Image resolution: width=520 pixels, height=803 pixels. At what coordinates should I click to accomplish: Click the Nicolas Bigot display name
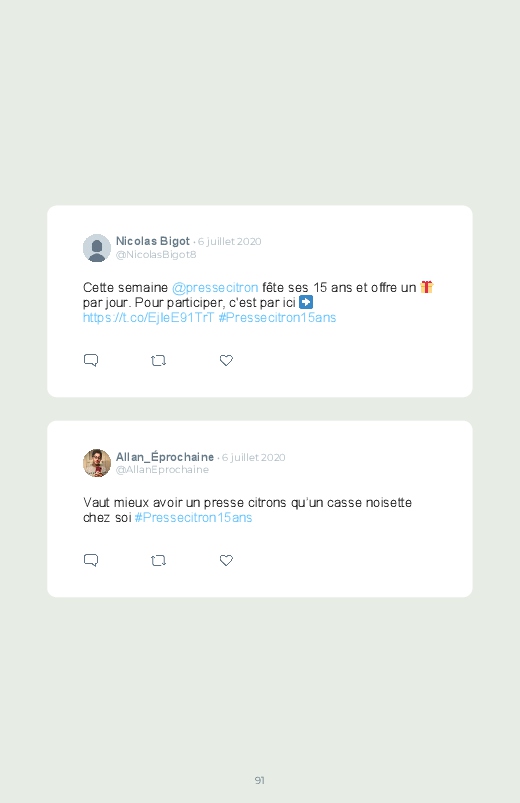[153, 241]
